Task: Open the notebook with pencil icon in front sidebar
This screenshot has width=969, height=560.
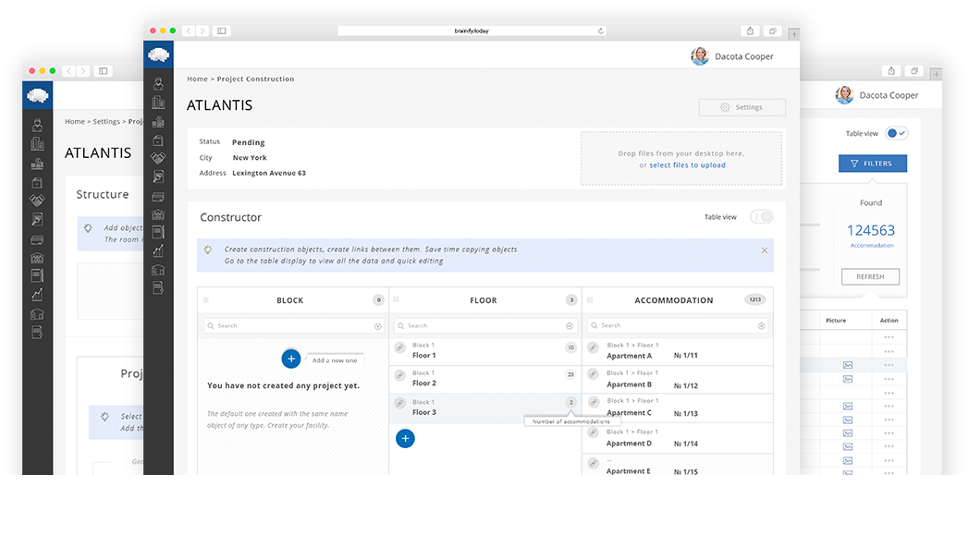Action: tap(158, 232)
